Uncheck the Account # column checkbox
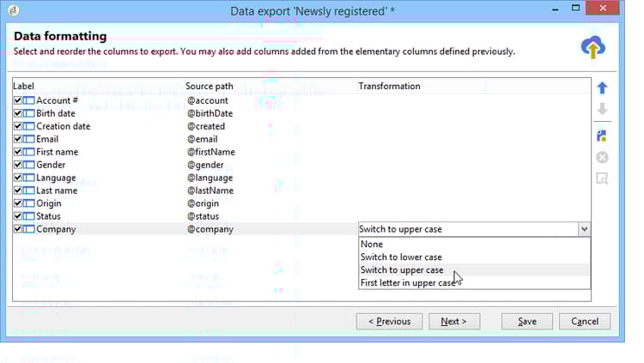This screenshot has height=363, width=644. (x=18, y=100)
